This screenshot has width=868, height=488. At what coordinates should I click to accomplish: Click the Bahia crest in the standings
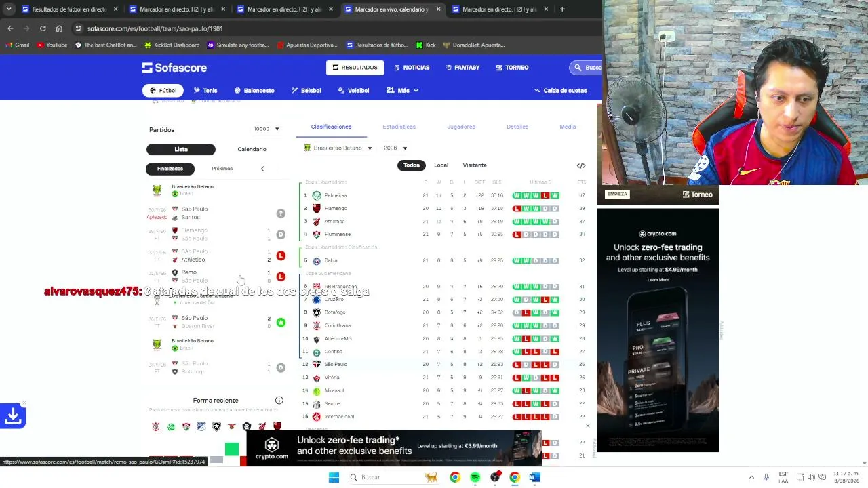click(x=316, y=260)
